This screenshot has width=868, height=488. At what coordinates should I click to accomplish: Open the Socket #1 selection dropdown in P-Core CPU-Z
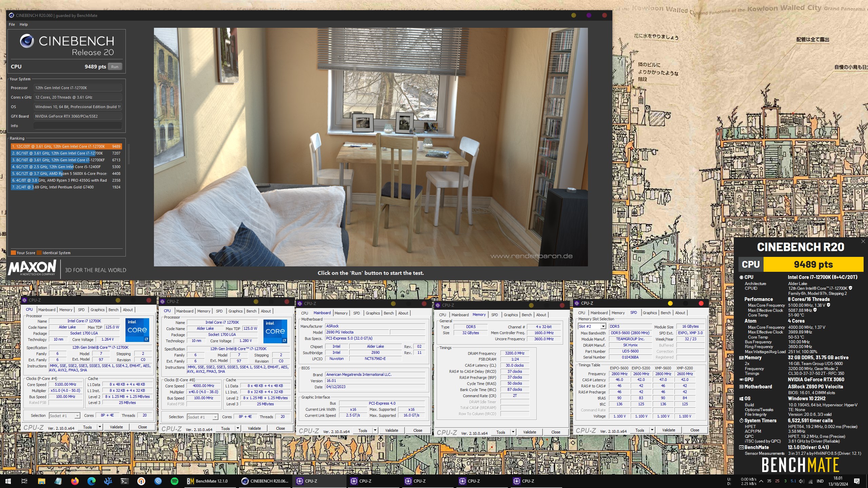coord(77,415)
